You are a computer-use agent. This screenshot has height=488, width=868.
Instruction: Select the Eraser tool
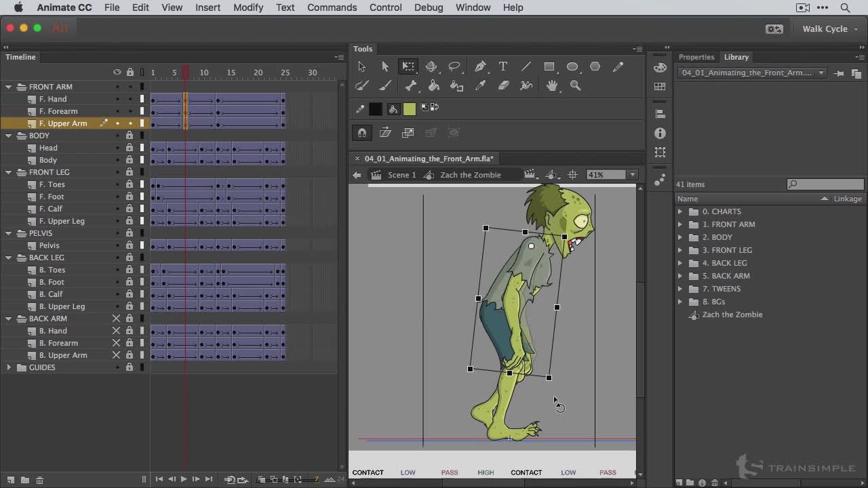(503, 85)
